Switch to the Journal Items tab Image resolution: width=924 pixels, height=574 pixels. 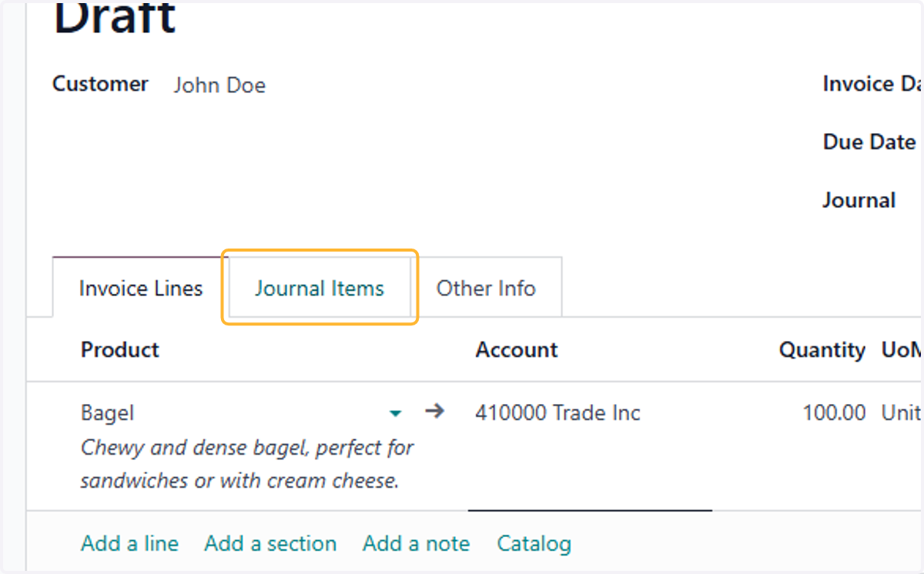click(320, 288)
